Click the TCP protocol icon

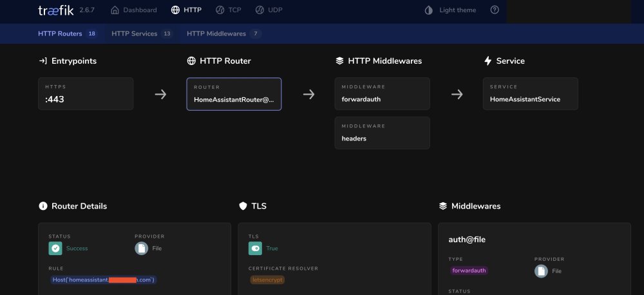click(x=220, y=10)
